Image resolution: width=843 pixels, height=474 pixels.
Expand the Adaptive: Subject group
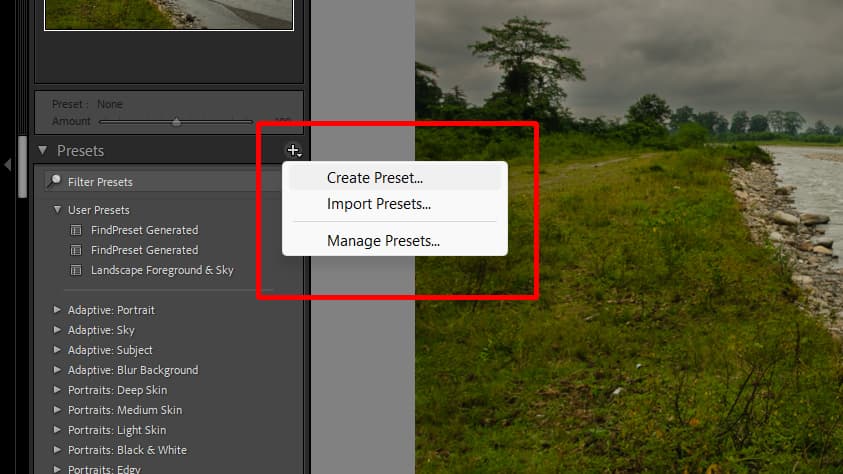pyautogui.click(x=57, y=349)
